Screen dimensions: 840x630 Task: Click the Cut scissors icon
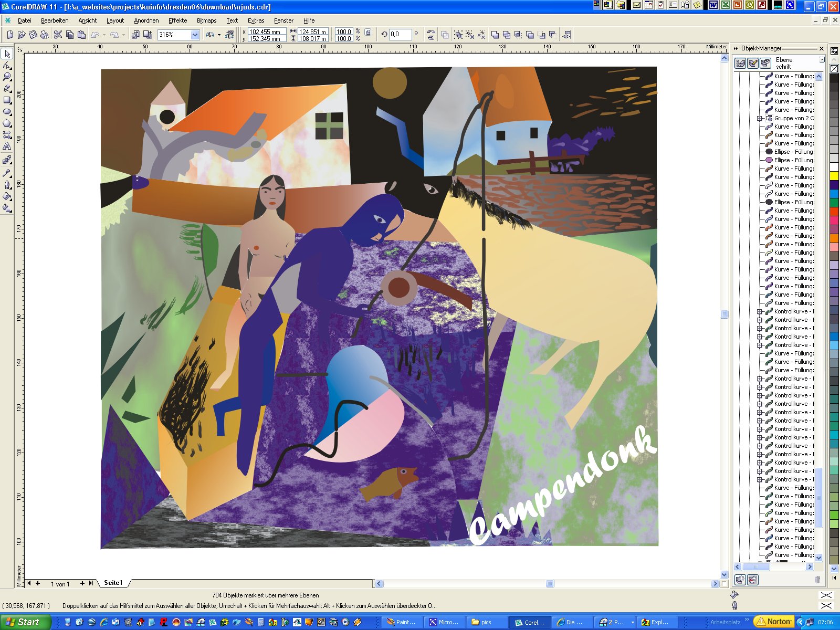[x=58, y=35]
